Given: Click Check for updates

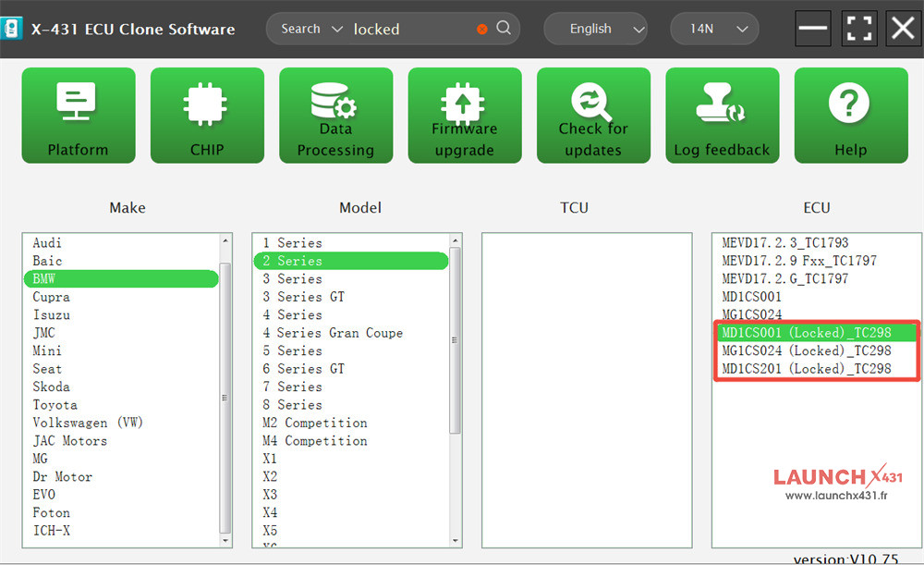Looking at the screenshot, I should click(593, 115).
